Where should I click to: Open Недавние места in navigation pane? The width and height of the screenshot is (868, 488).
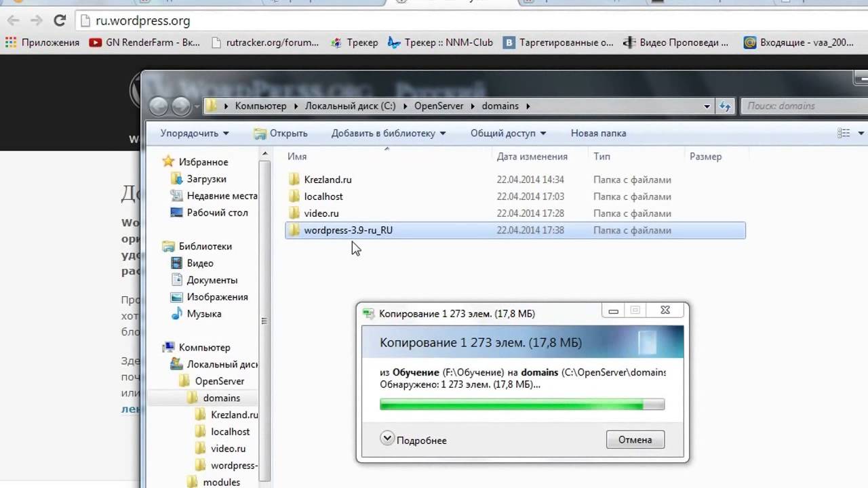point(214,196)
